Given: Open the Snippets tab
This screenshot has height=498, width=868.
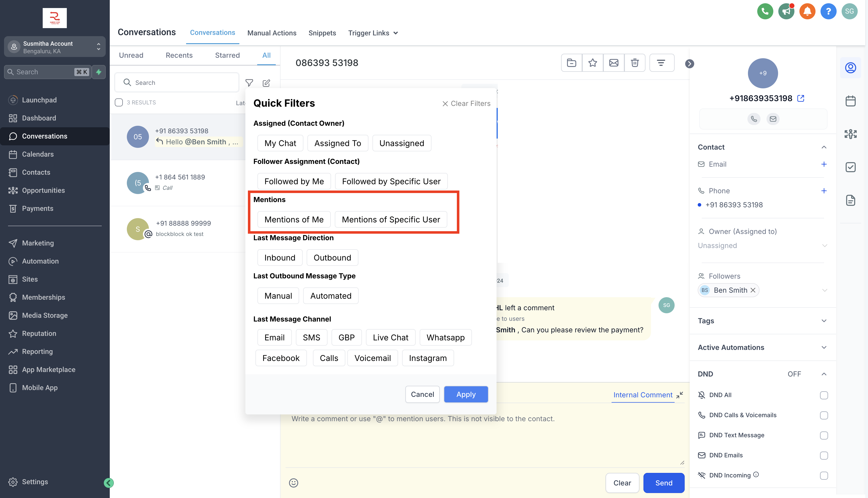Looking at the screenshot, I should (x=322, y=33).
